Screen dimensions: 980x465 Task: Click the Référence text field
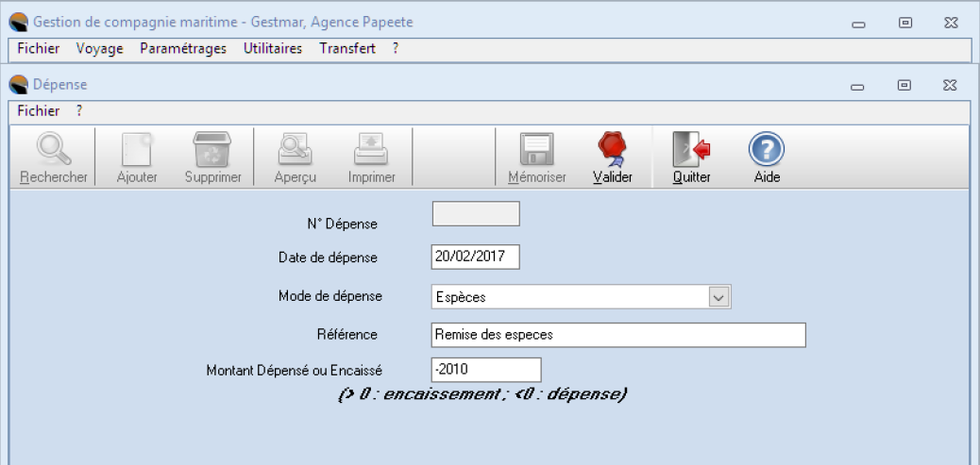click(x=617, y=335)
